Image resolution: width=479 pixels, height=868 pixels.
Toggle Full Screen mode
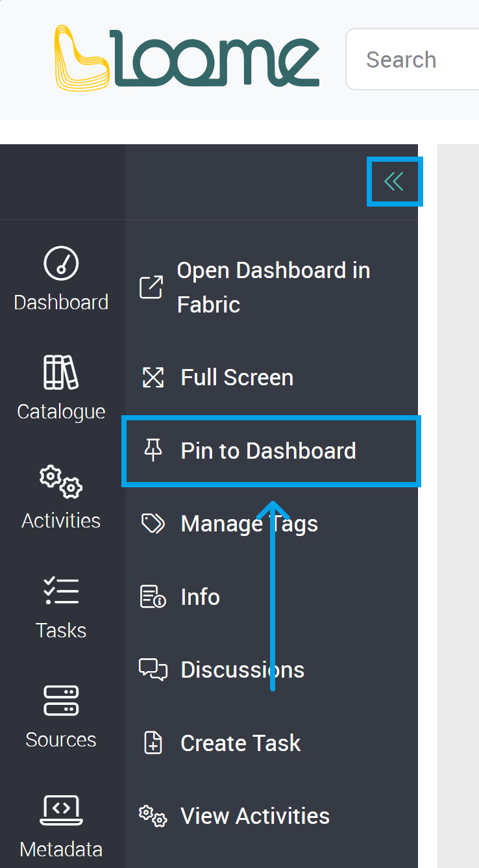tap(237, 377)
